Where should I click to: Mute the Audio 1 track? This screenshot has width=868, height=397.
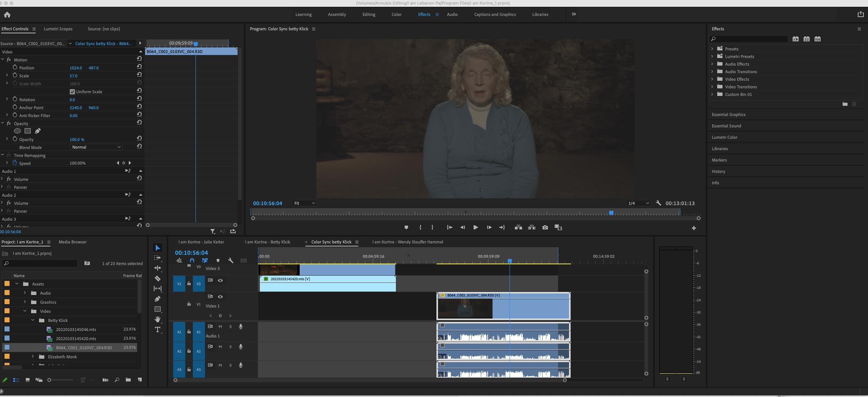point(220,326)
